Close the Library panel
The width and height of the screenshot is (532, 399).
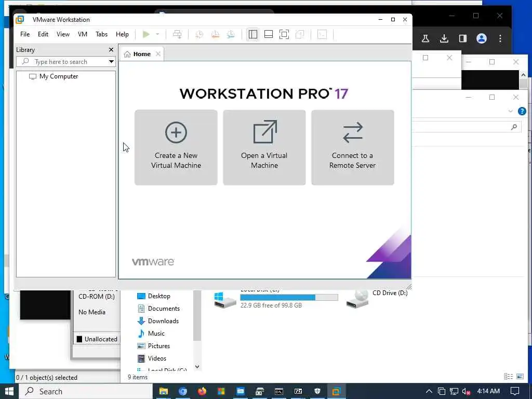111,50
